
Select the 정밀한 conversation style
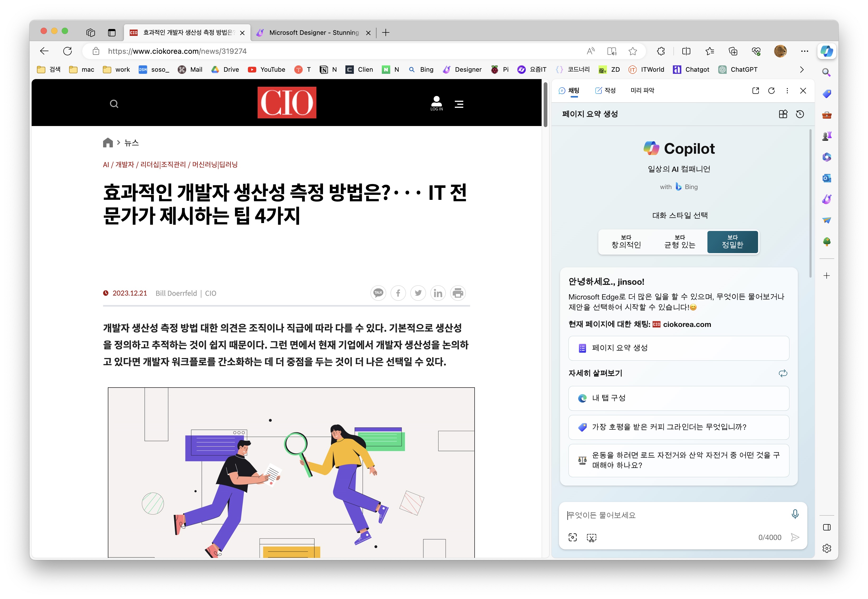coord(732,242)
